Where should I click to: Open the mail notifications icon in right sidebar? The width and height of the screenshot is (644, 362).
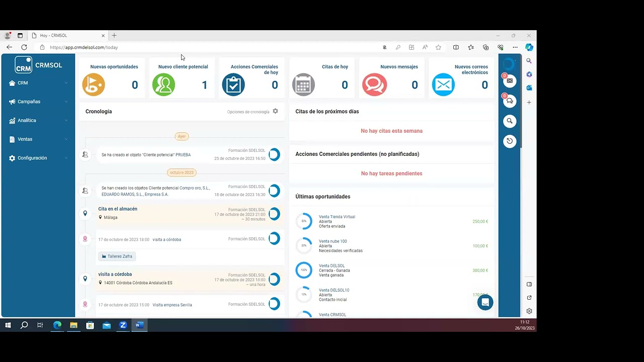pos(510,80)
